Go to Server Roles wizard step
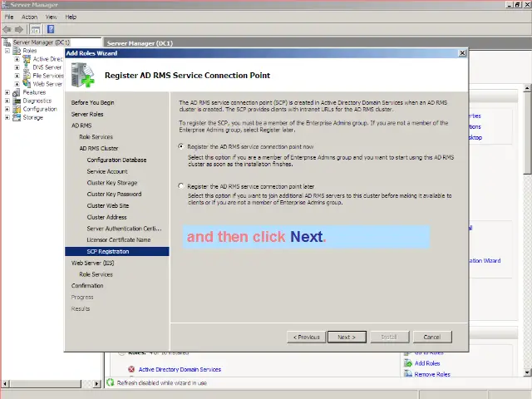This screenshot has height=399, width=532. (x=87, y=114)
